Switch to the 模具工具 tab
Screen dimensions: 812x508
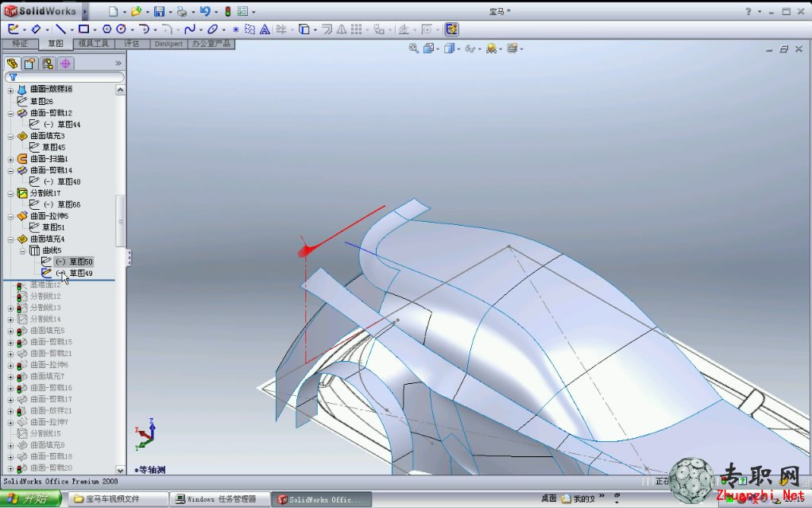[94, 44]
